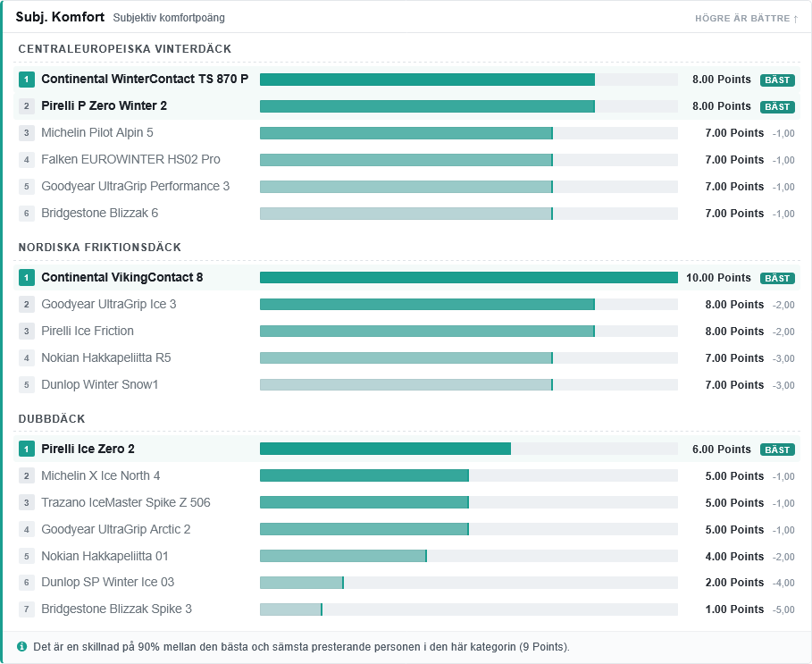Click the comfort bar for Continental VikingContact 8
The width and height of the screenshot is (812, 664).
point(469,278)
